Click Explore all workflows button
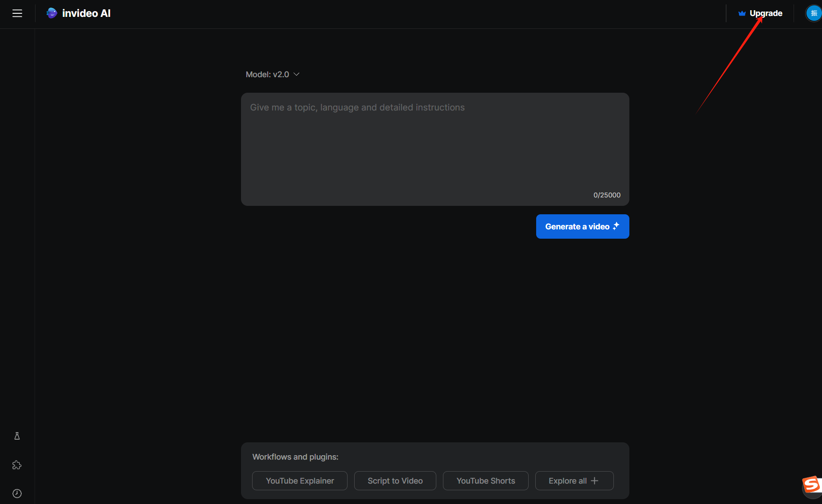 click(574, 481)
